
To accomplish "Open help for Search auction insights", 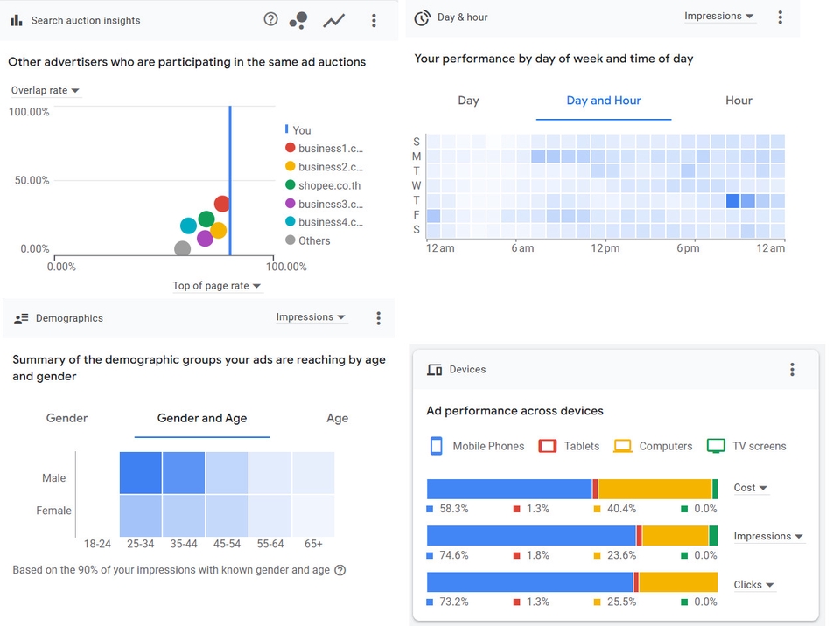I will [270, 20].
